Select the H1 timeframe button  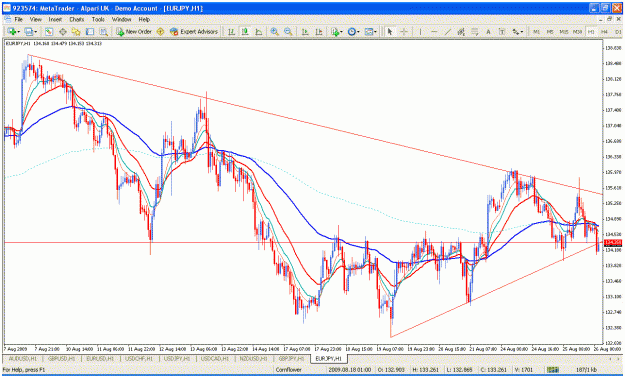pyautogui.click(x=591, y=31)
